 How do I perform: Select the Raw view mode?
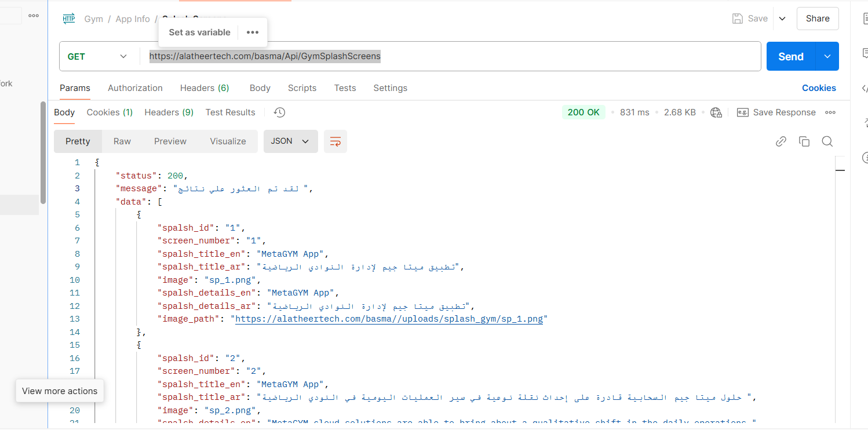tap(122, 141)
